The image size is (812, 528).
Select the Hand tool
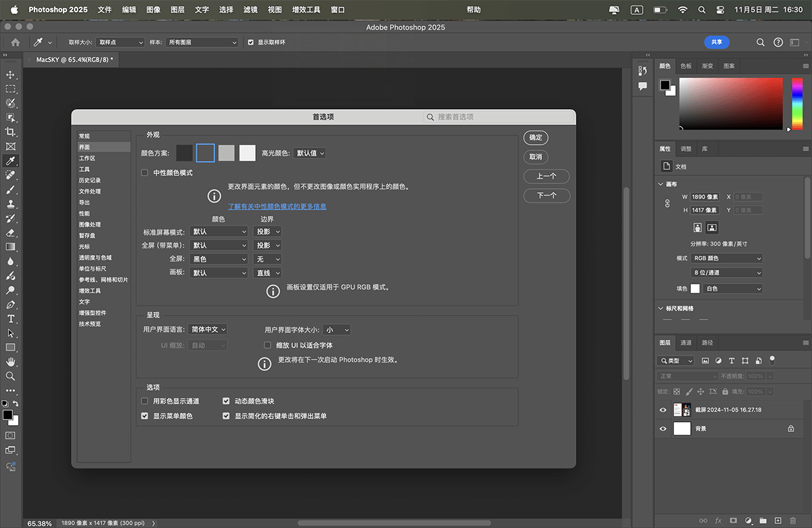pos(10,362)
